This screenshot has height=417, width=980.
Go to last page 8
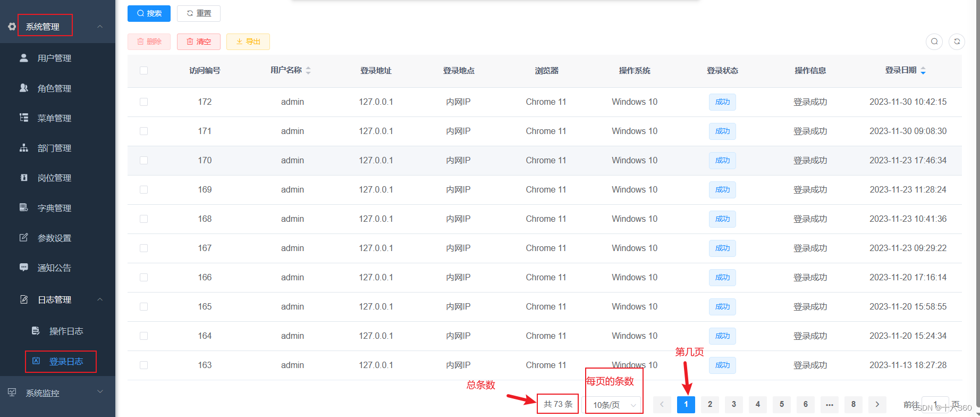tap(854, 404)
